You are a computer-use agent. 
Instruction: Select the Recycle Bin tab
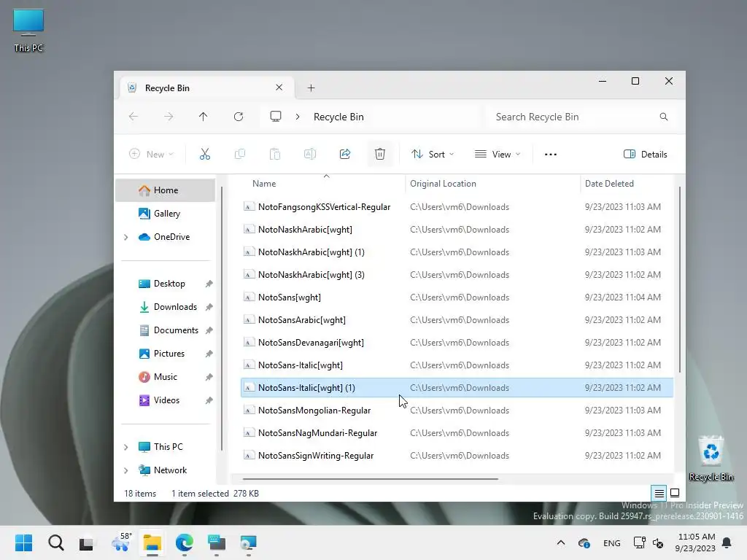207,88
